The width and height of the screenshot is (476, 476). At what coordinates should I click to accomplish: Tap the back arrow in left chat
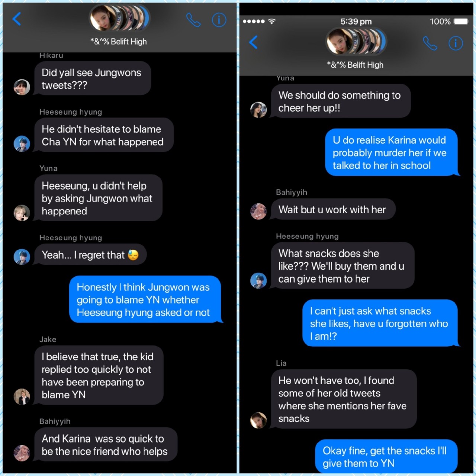(x=17, y=19)
